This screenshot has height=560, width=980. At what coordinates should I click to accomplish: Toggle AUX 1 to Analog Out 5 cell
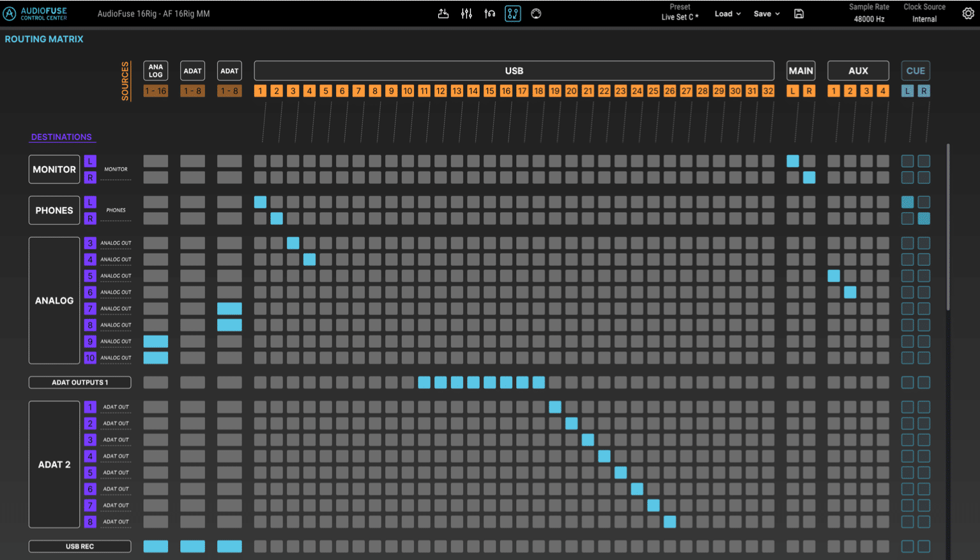[834, 276]
